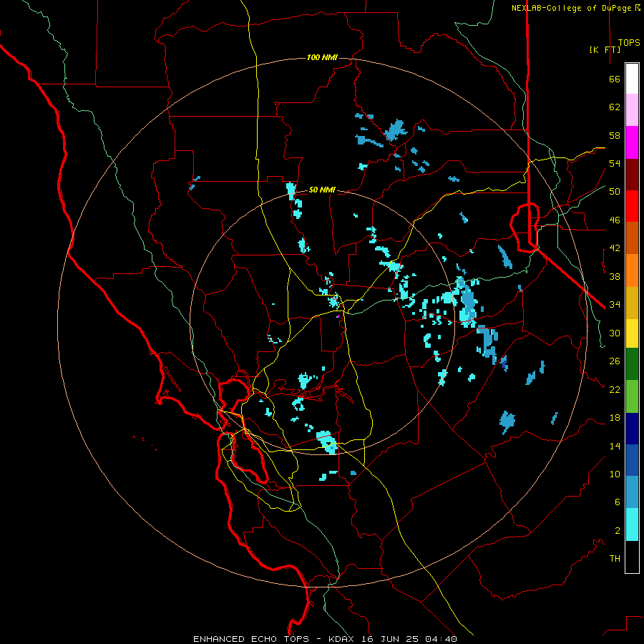Select the TOPS legend heading
This screenshot has width=644, height=644.
(629, 42)
